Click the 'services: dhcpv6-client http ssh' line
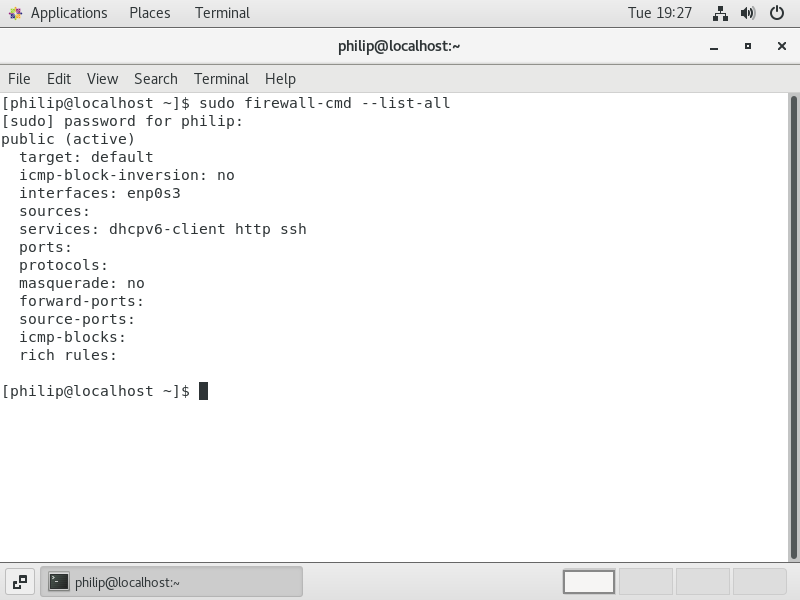800x600 pixels. [x=163, y=229]
